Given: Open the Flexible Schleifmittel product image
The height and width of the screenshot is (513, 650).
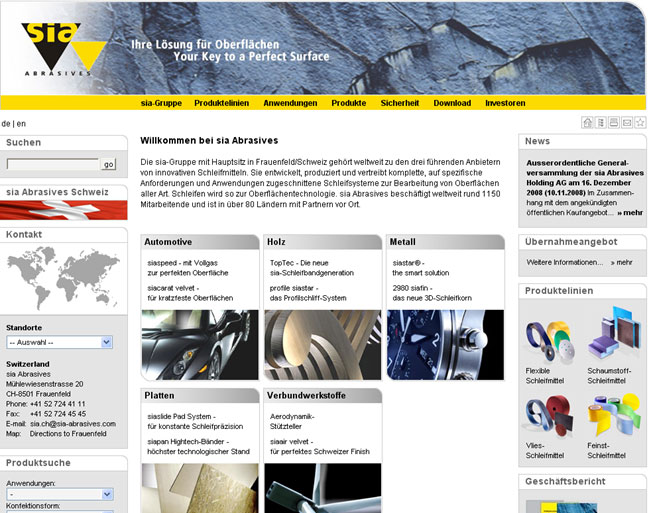Looking at the screenshot, I should 551,341.
